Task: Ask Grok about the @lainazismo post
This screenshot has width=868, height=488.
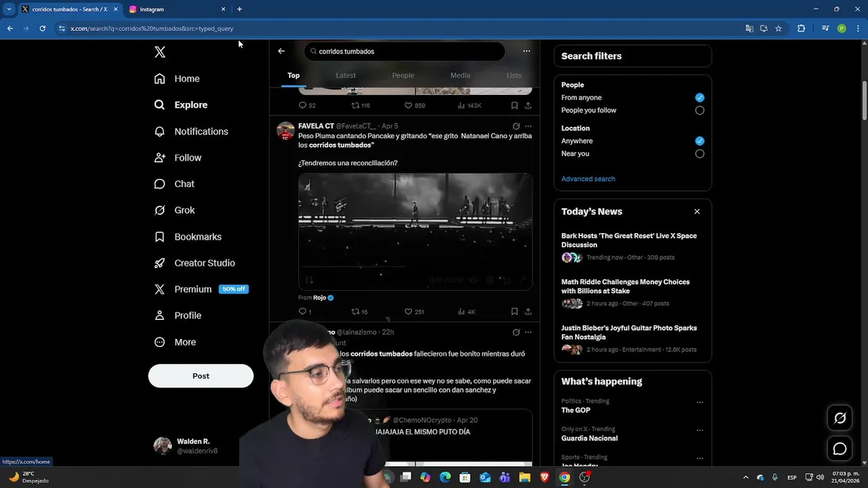Action: pos(516,332)
